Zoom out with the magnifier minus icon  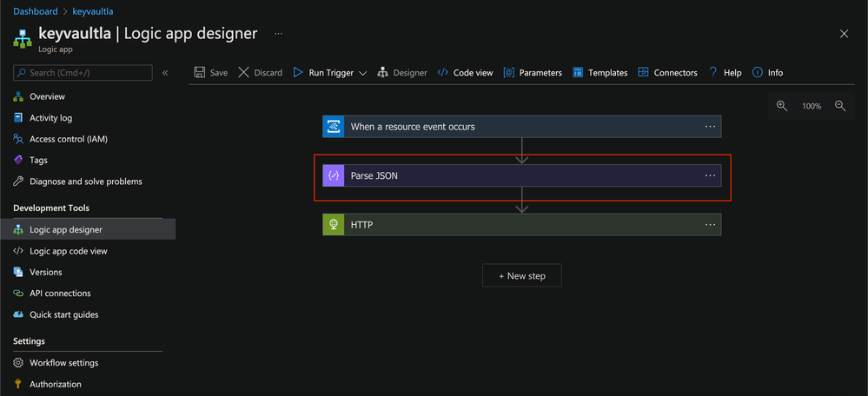pyautogui.click(x=840, y=106)
